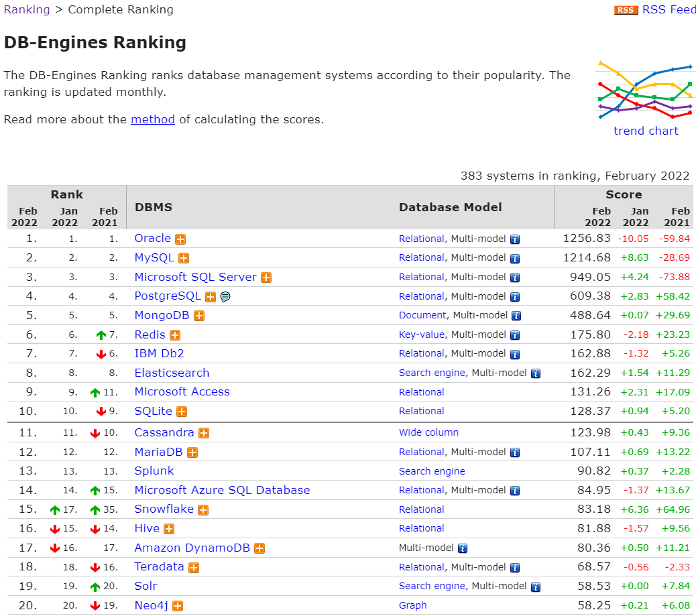Click the info icon in MongoDB's Document model cell
The height and width of the screenshot is (616, 696).
516,316
